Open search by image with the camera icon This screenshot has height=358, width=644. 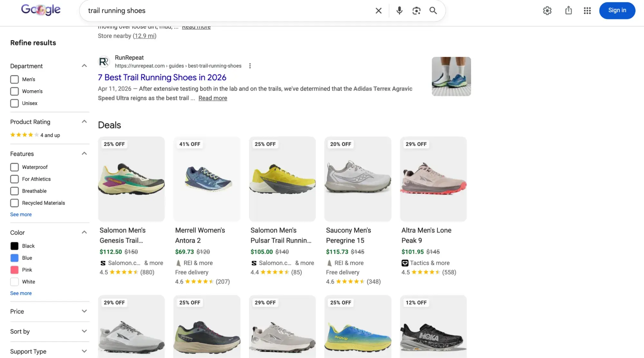[416, 11]
